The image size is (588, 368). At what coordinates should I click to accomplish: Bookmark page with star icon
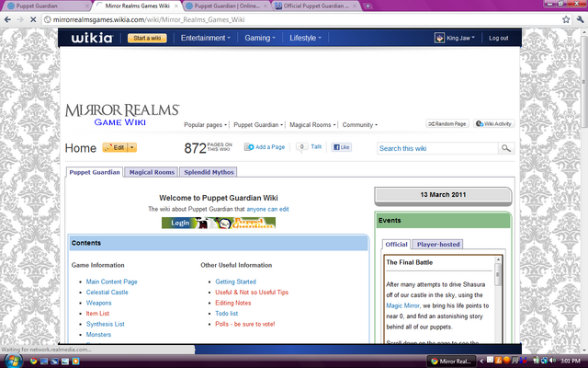566,19
